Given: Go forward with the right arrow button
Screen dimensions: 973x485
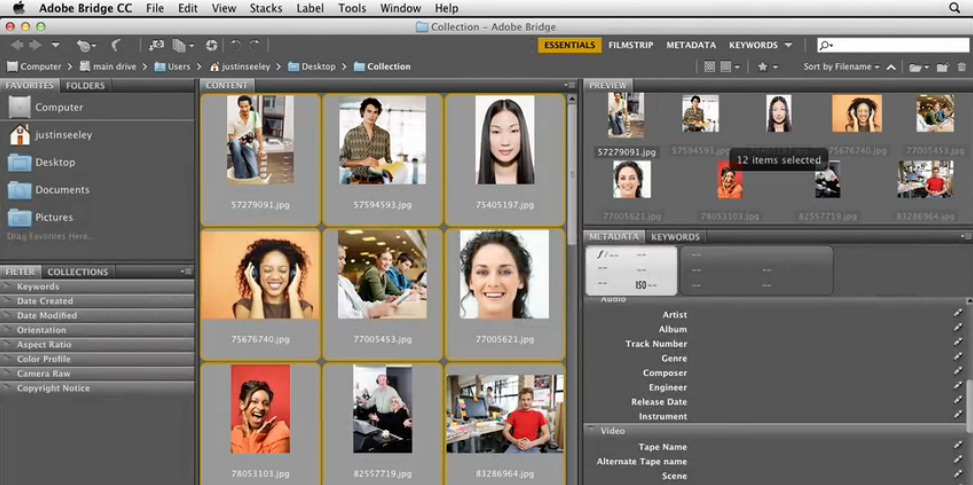Looking at the screenshot, I should point(35,45).
